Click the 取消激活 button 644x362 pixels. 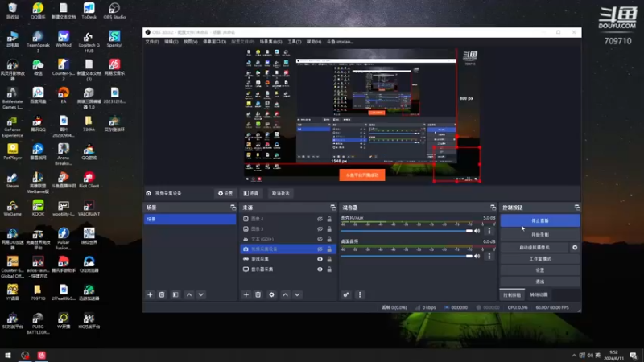click(280, 193)
